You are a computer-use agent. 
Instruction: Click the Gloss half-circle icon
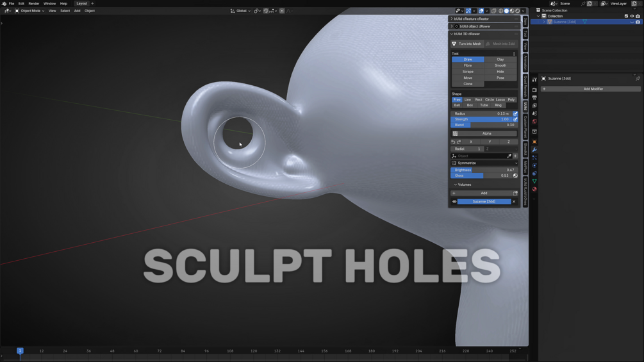[515, 176]
